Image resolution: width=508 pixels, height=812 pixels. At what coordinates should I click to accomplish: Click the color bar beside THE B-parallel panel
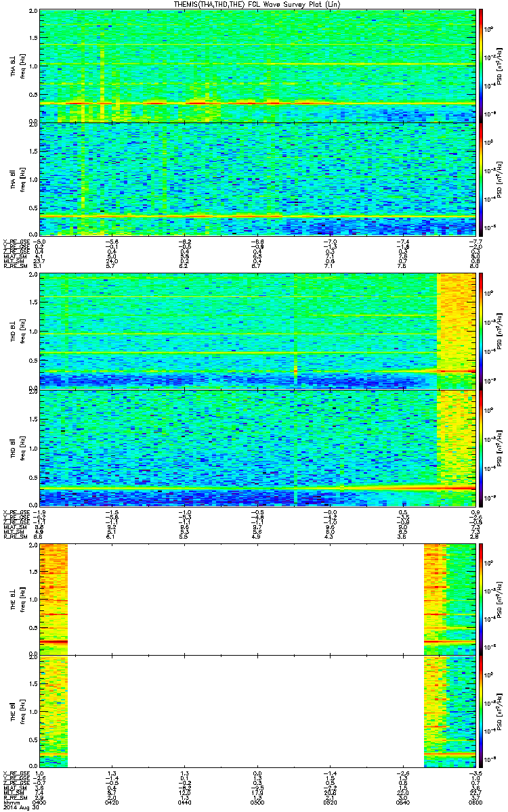pyautogui.click(x=480, y=712)
